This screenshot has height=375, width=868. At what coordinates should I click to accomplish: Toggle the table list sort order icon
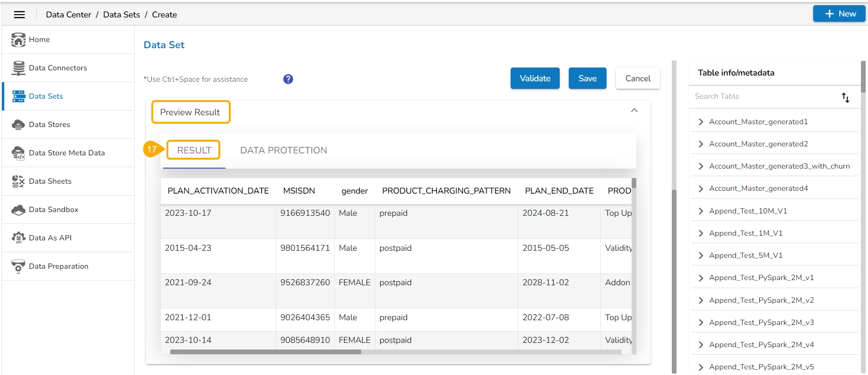coord(845,97)
